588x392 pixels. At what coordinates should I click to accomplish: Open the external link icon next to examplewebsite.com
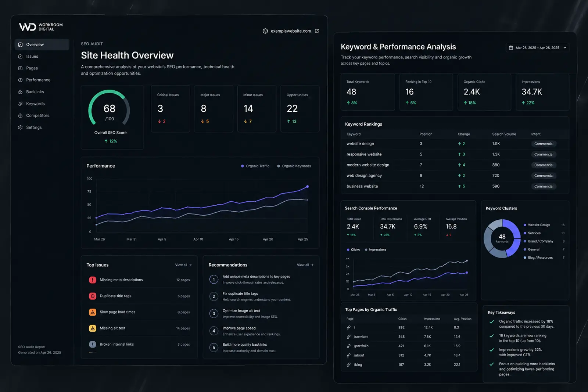[317, 31]
